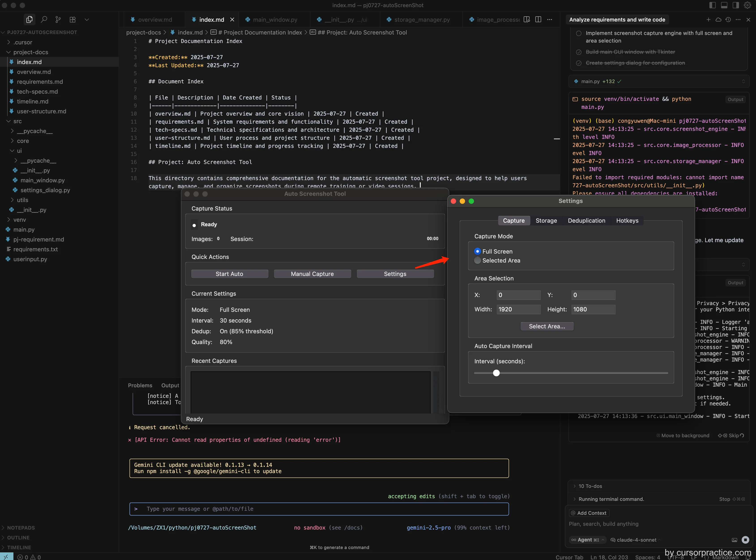Viewport: 756px width, 560px height.
Task: Split the editor right
Action: 538,19
